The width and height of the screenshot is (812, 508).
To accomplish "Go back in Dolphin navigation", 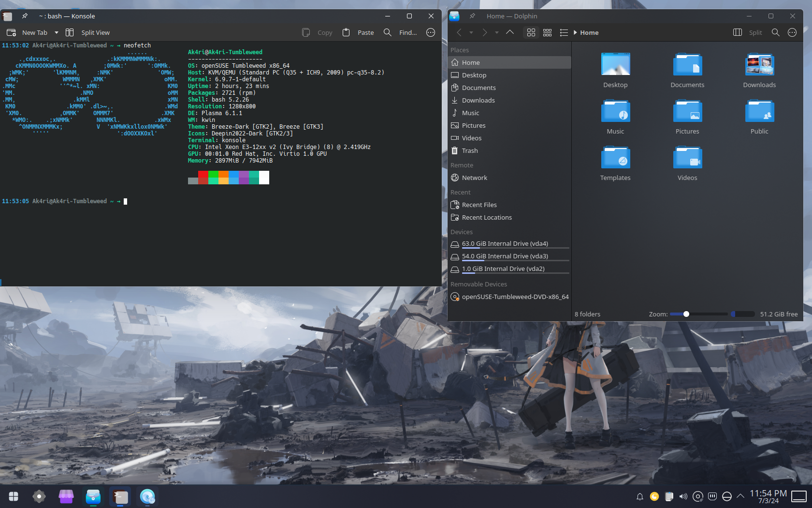I will coord(459,32).
